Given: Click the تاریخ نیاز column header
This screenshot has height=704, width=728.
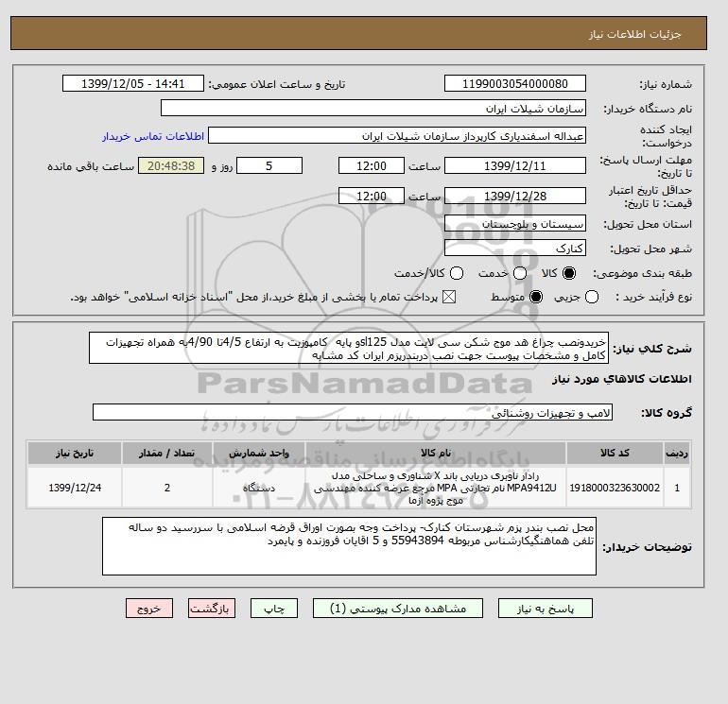Looking at the screenshot, I should coord(75,453).
